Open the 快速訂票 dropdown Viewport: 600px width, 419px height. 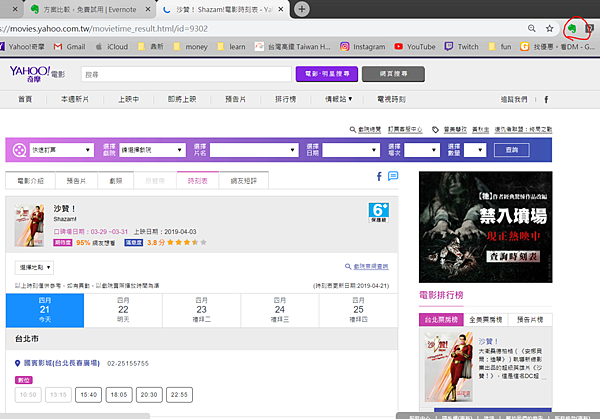click(x=62, y=150)
